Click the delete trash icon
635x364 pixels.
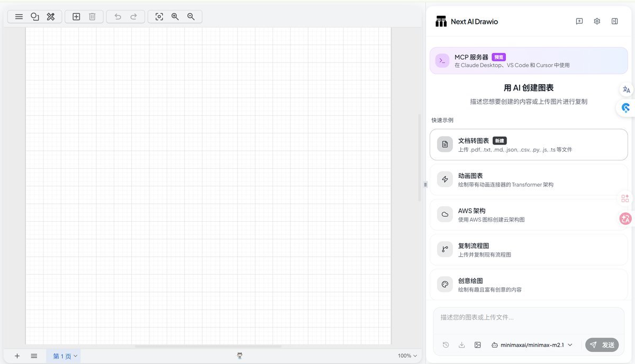click(x=92, y=17)
